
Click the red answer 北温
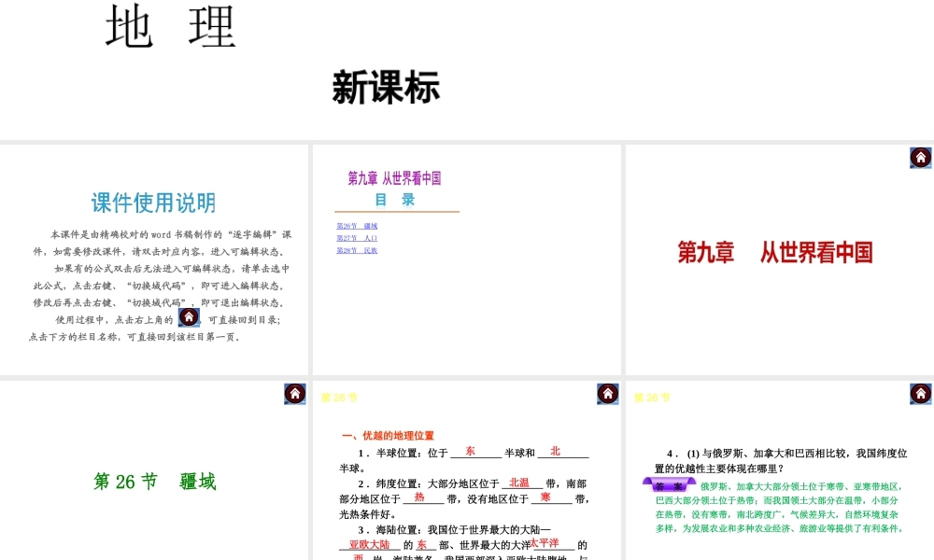coord(519,483)
